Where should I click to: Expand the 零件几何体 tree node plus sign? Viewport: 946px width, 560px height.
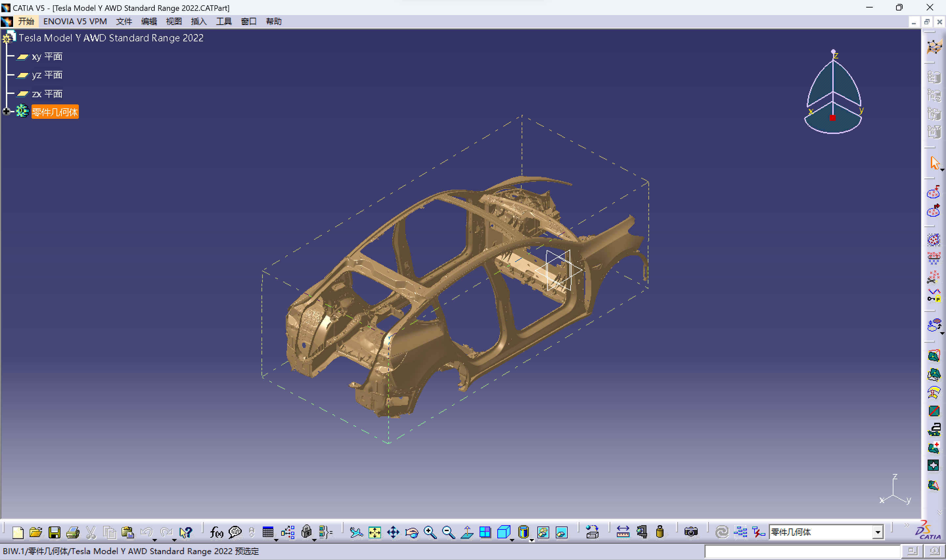tap(6, 111)
